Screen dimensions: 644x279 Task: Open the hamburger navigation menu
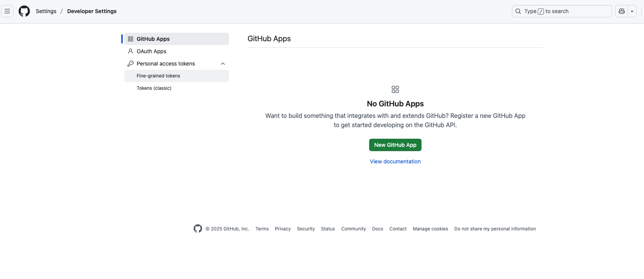(7, 11)
